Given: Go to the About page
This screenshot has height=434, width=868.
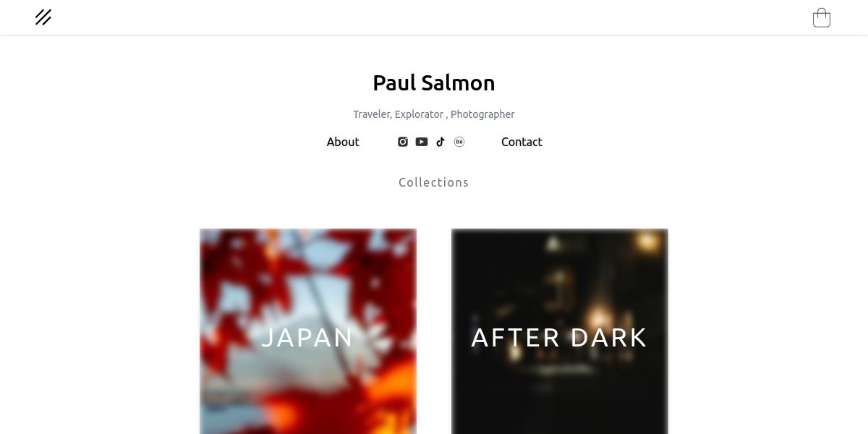Looking at the screenshot, I should click(x=343, y=142).
